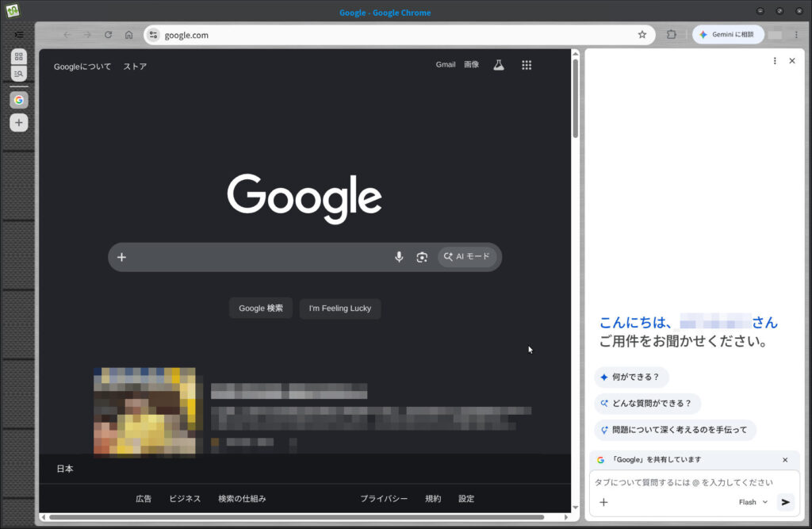This screenshot has width=812, height=529.
Task: Open the window menu icon in title bar
Action: (13, 11)
